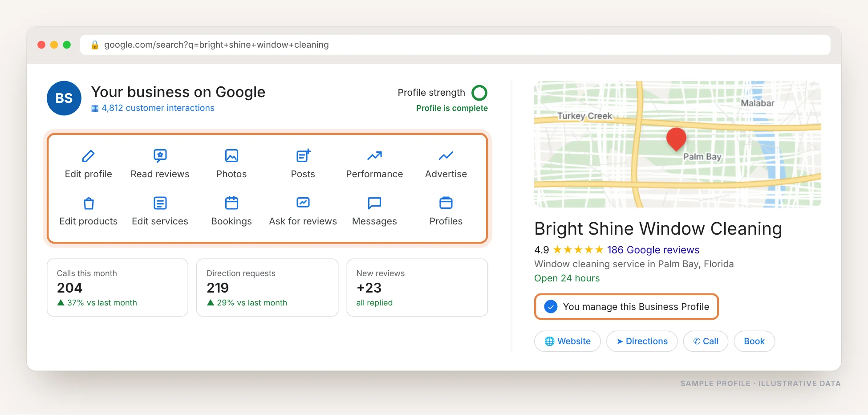Screen dimensions: 868x415
Task: Click the Call button
Action: point(706,341)
